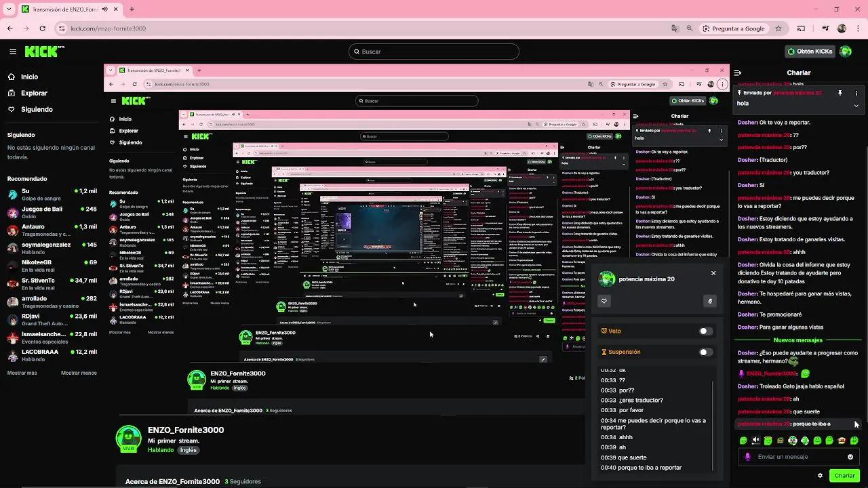Click the zoom magnifier icon in the address bar
868x488 pixels.
[x=690, y=28]
